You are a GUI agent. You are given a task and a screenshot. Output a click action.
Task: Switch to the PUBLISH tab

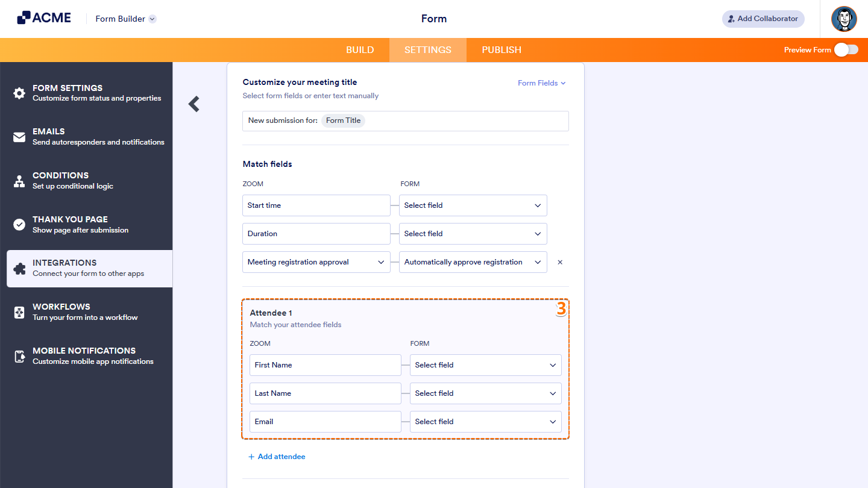click(501, 50)
